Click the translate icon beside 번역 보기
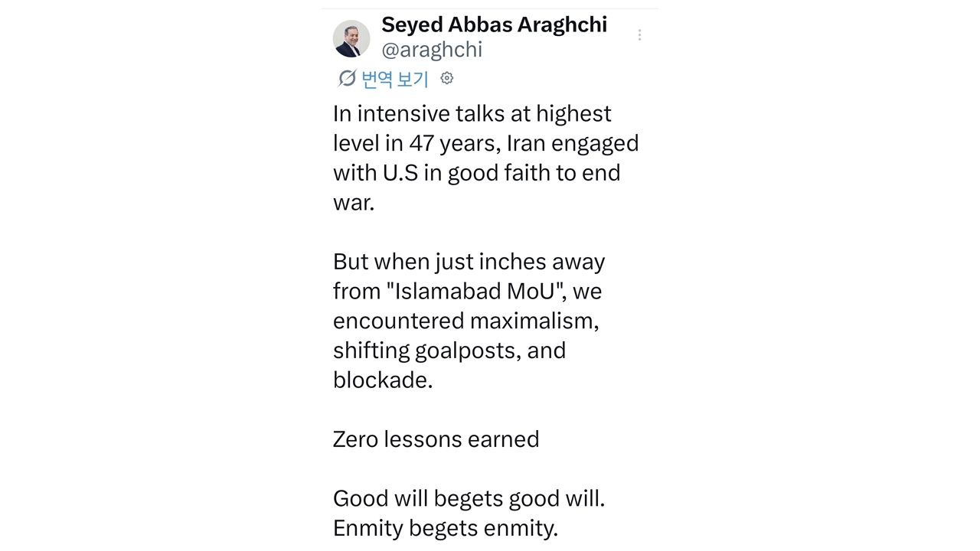The image size is (980, 551). point(347,78)
